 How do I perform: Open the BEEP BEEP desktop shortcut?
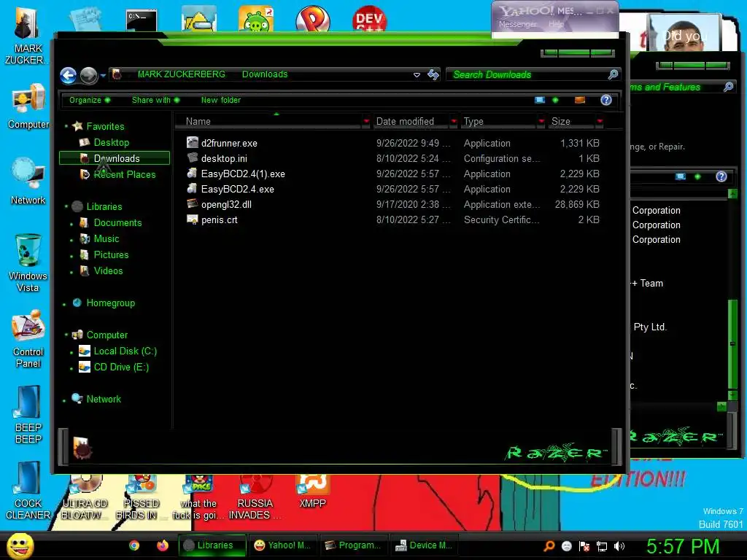coord(28,415)
